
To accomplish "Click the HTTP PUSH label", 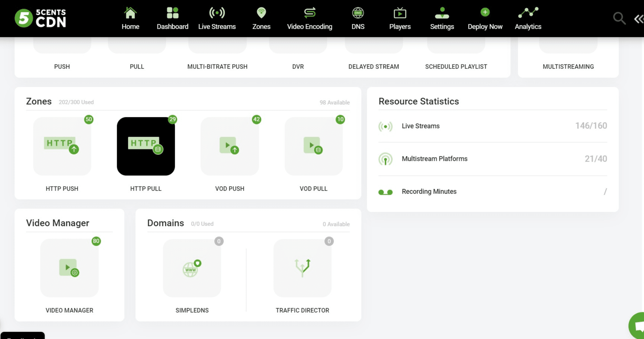I will 62,189.
